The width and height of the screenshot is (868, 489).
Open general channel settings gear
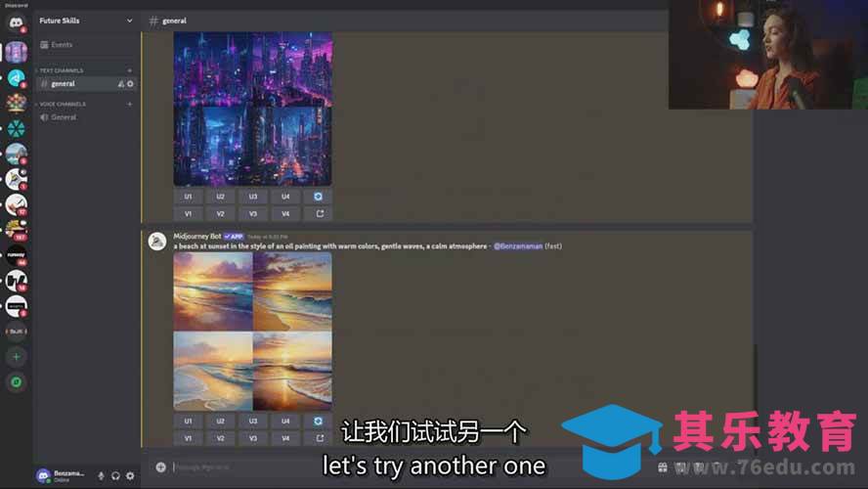[130, 84]
